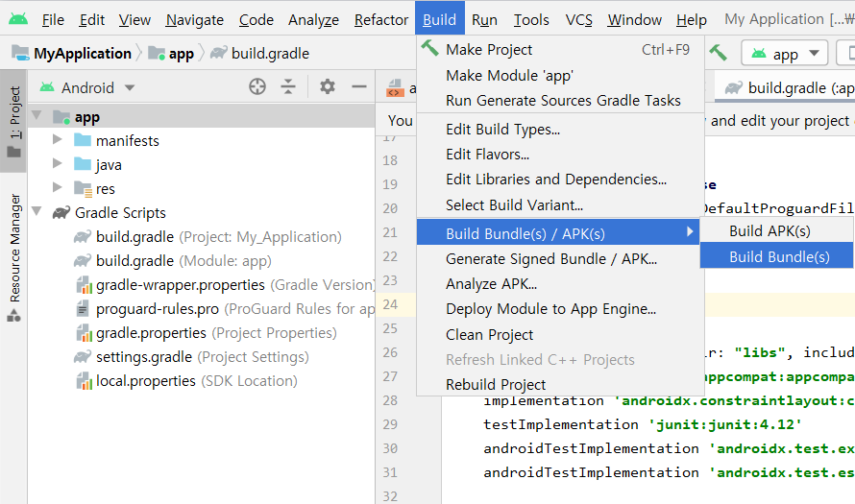Click the Build Bundle(s) / APK(s) submenu arrow

point(690,232)
